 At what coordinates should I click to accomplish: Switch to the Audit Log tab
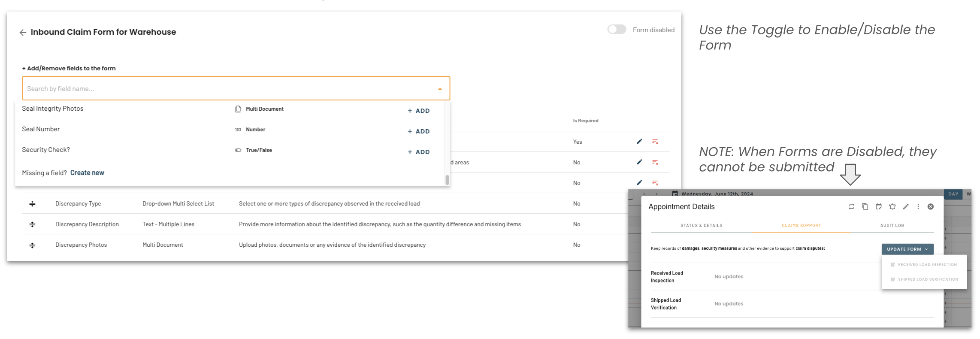coord(892,225)
